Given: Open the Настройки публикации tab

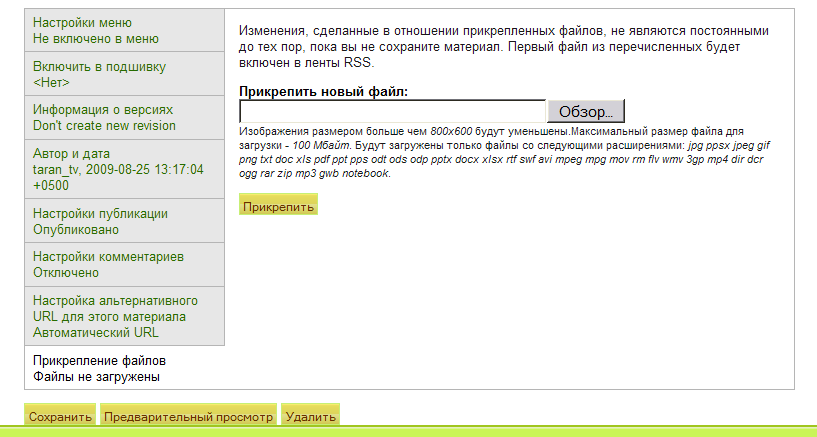Looking at the screenshot, I should [125, 221].
